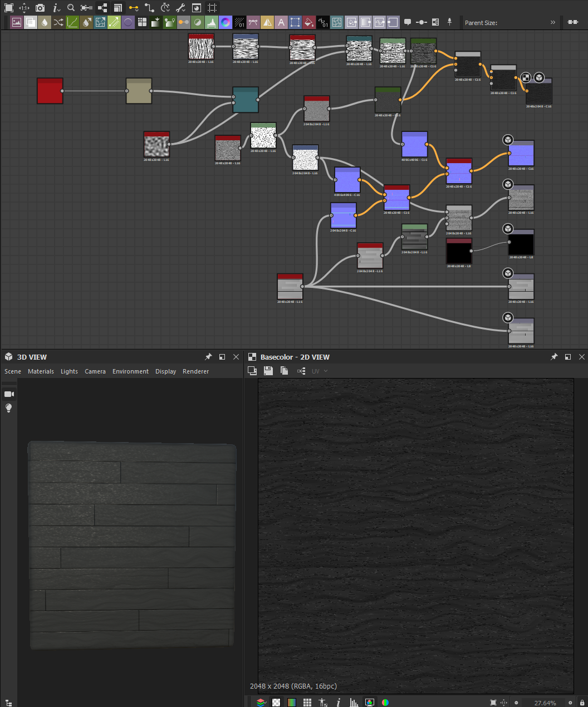Add a Blur node from the toolbar

pos(45,22)
